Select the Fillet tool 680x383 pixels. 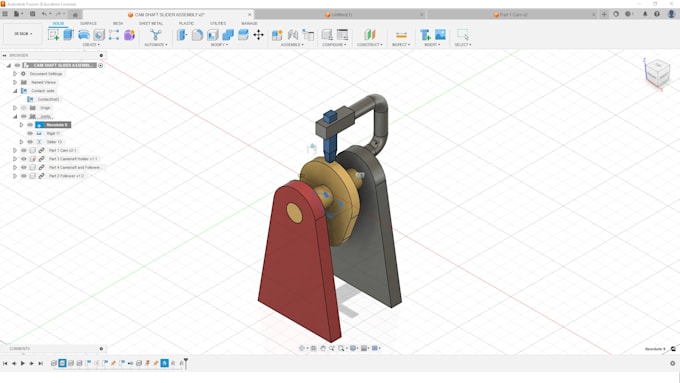[x=197, y=35]
